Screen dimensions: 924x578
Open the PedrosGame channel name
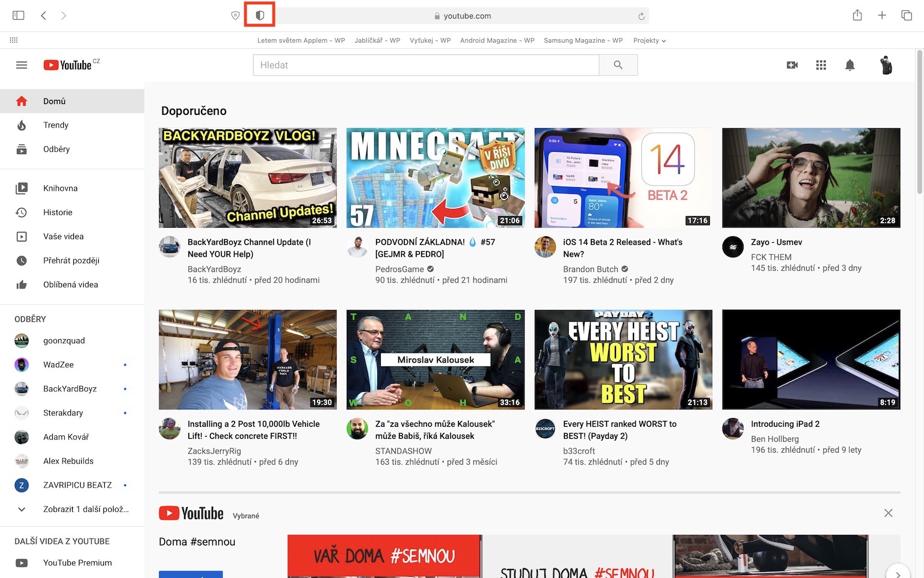[x=399, y=269]
